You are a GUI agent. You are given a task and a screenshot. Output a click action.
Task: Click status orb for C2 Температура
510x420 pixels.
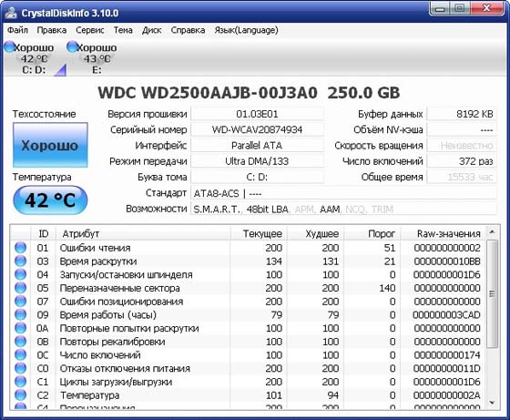20,395
